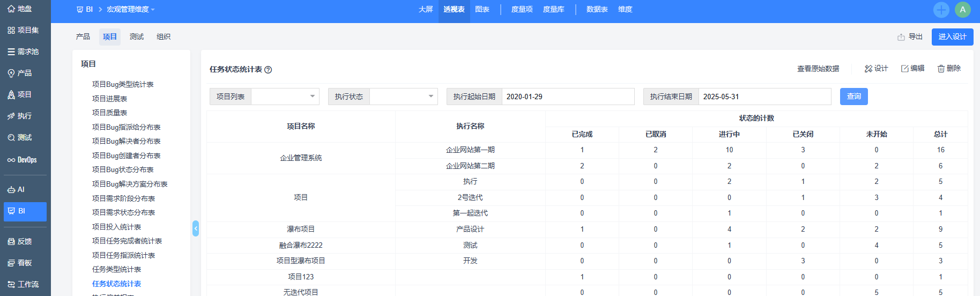Open 工作流 in the left sidebar
The width and height of the screenshot is (980, 296).
coord(23,284)
